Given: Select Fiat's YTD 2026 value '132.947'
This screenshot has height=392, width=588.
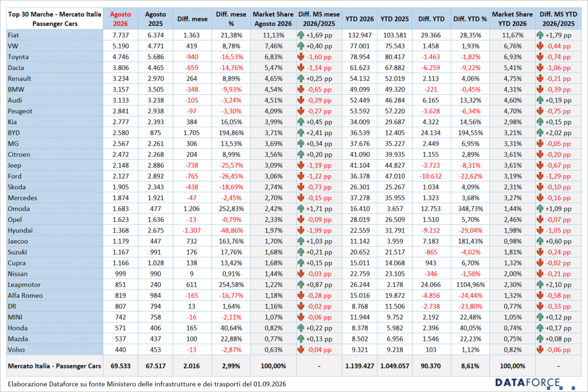Looking at the screenshot, I should pos(359,35).
